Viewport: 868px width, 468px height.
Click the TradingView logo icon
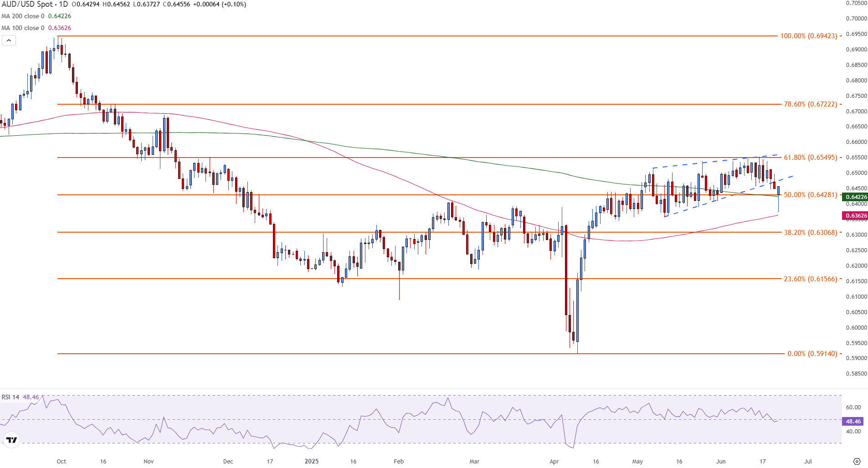(11, 440)
